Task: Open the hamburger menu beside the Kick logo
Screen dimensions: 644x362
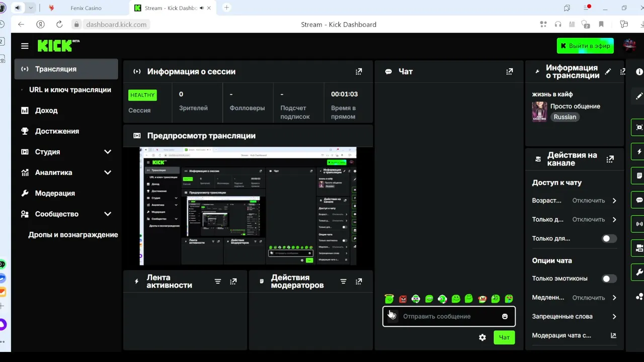Action: click(x=25, y=46)
